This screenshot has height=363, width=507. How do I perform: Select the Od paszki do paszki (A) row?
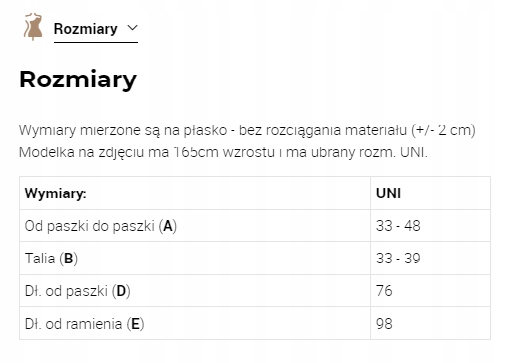[255, 226]
